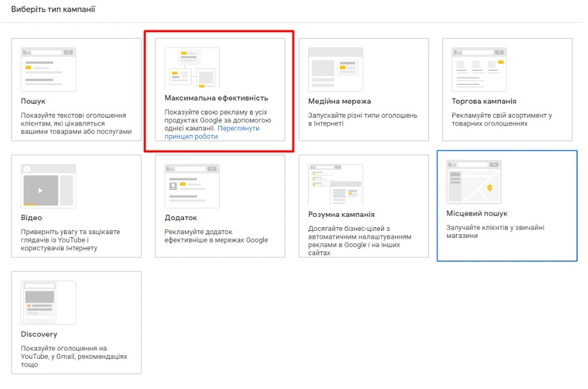Choose the Додаток campaign title
Image resolution: width=588 pixels, height=389 pixels.
(181, 218)
